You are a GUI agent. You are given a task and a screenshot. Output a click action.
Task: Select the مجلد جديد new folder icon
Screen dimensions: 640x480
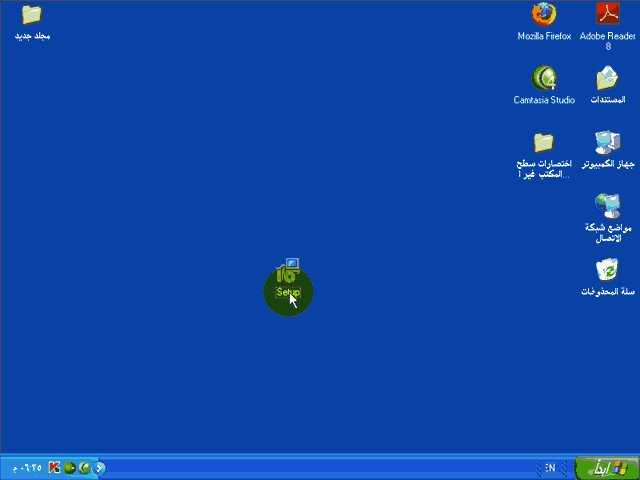(32, 16)
